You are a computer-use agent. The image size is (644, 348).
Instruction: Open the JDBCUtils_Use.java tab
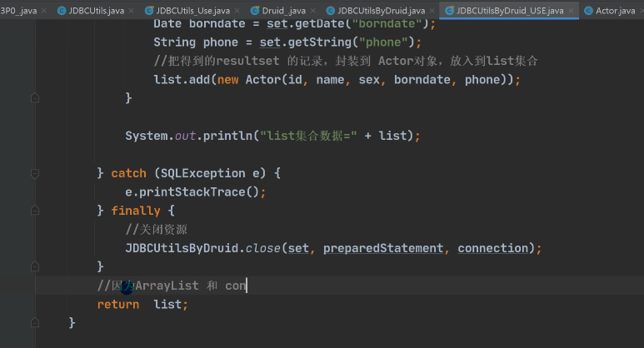(x=192, y=11)
